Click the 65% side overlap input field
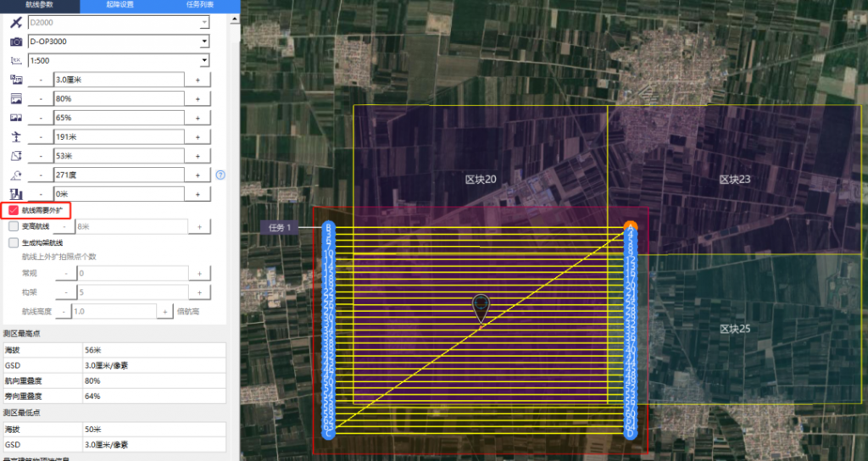The image size is (868, 461). click(x=119, y=118)
